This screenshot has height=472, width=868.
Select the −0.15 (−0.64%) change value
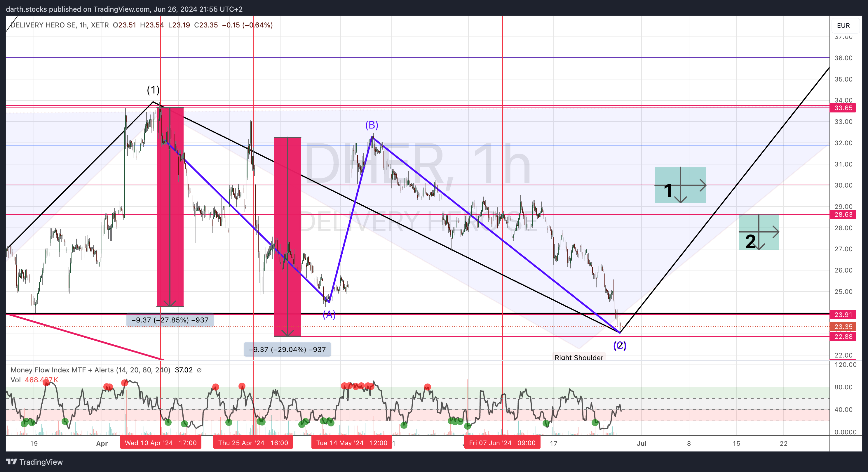[x=247, y=25]
